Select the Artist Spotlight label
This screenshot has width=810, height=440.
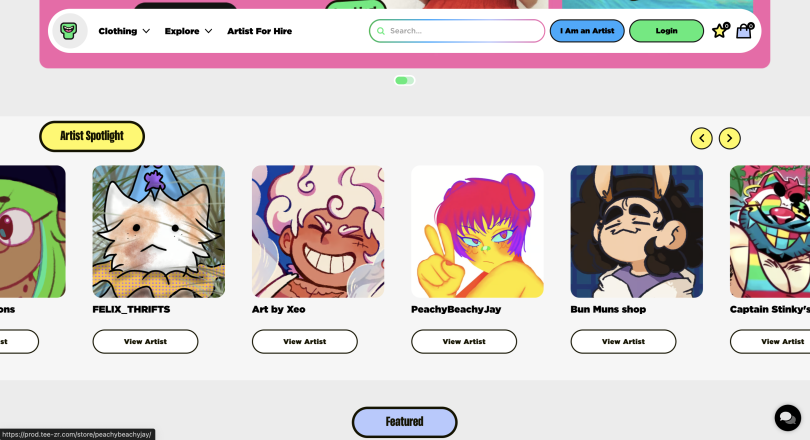tap(92, 136)
